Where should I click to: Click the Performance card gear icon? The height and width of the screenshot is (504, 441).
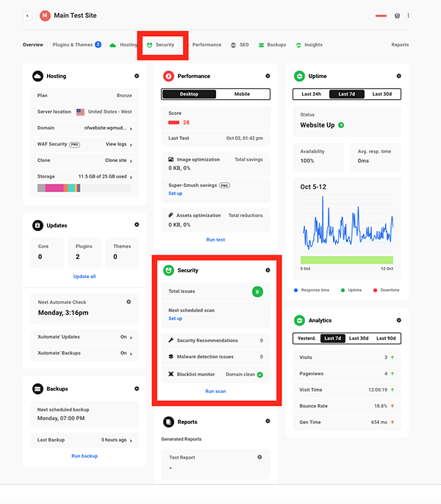268,76
